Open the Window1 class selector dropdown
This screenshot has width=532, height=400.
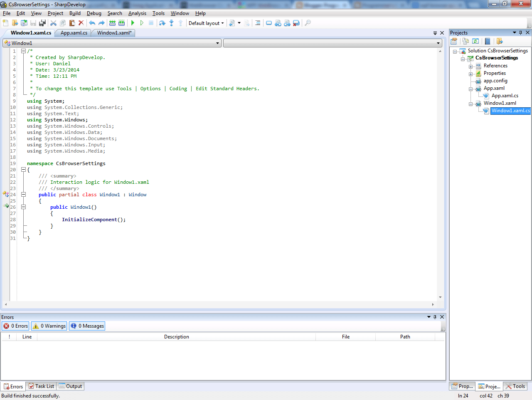tap(217, 43)
